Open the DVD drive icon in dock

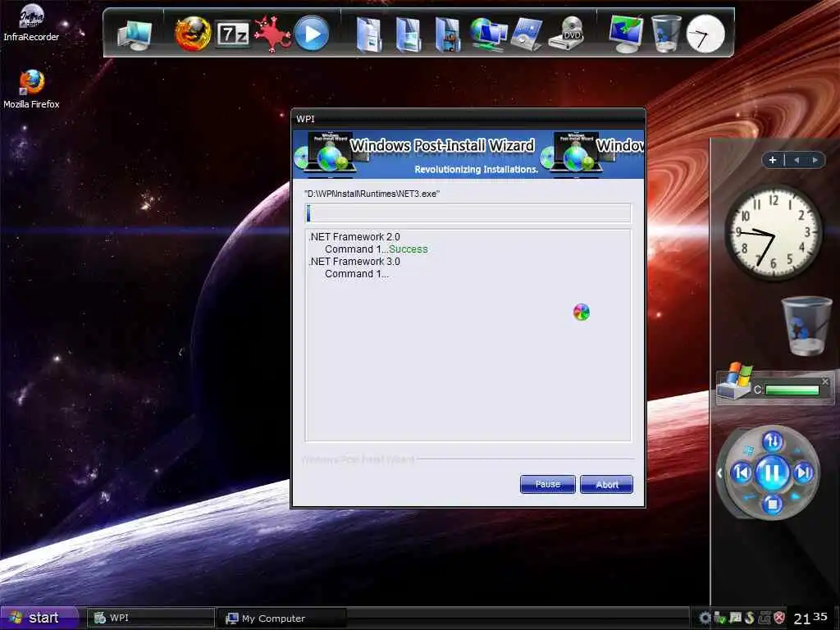pyautogui.click(x=567, y=34)
